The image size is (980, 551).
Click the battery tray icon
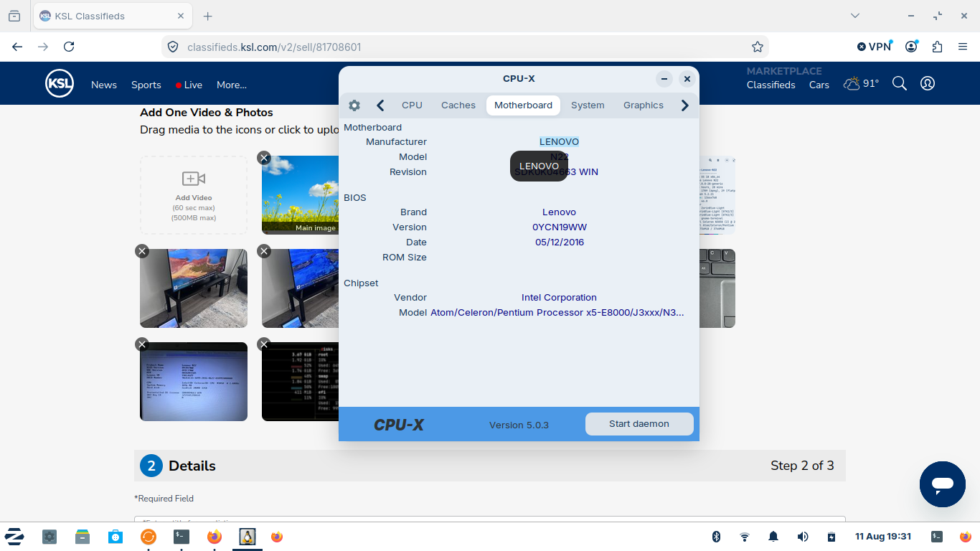click(x=831, y=537)
